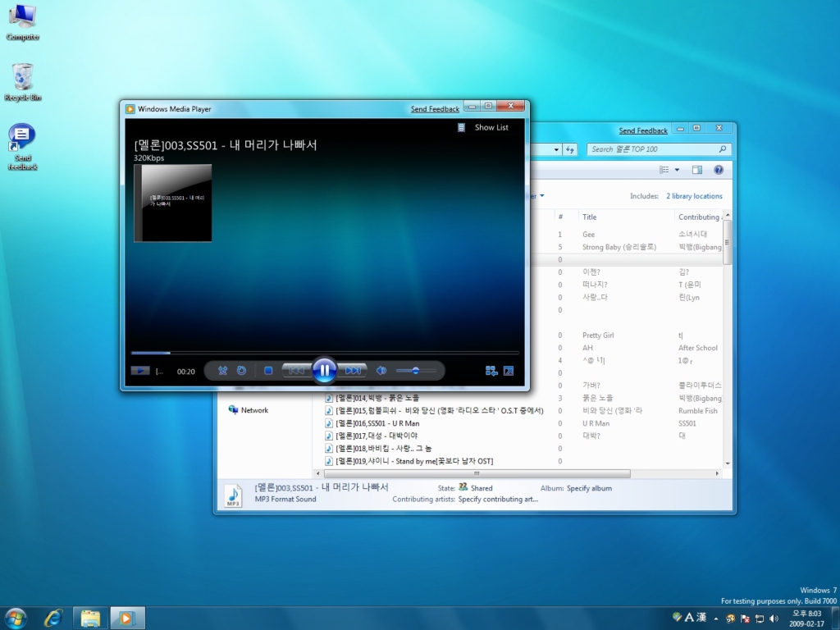Click the Pretty Girl title cell
This screenshot has height=630, width=840.
click(598, 336)
